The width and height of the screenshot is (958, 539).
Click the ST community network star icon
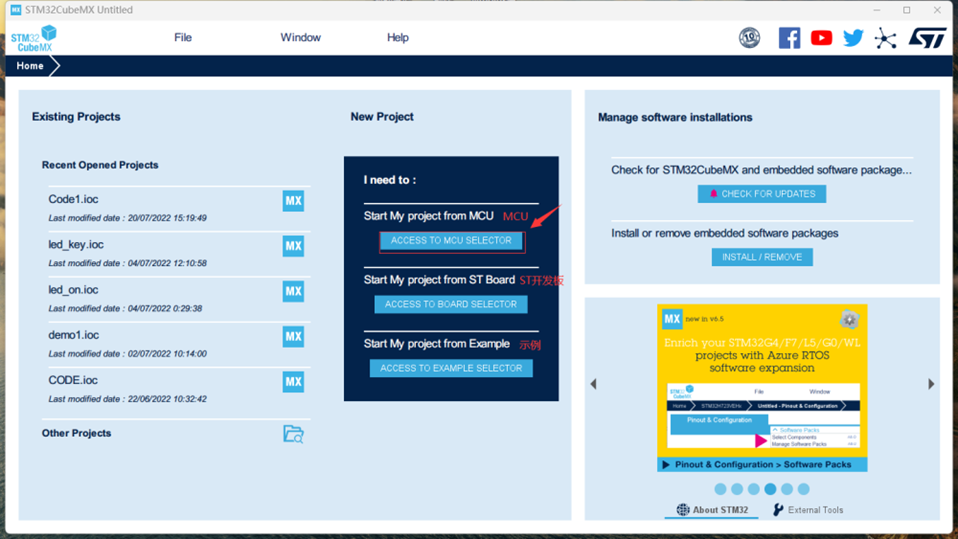coord(885,38)
